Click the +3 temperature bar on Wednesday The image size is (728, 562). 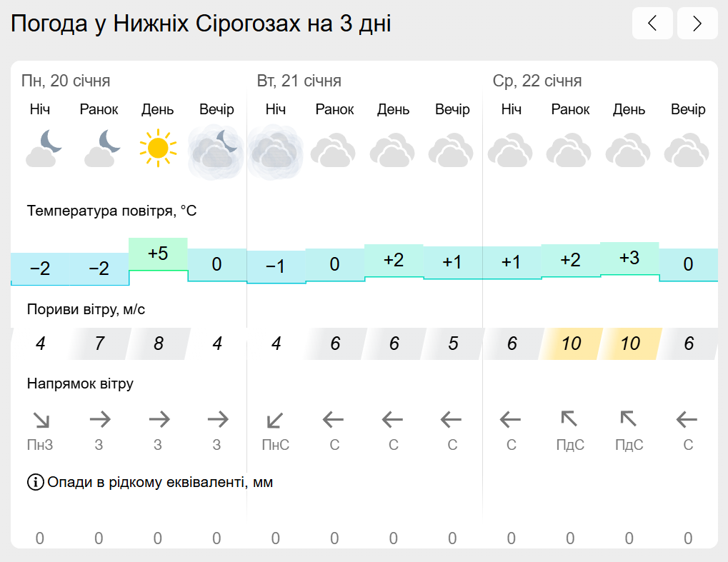(x=629, y=258)
